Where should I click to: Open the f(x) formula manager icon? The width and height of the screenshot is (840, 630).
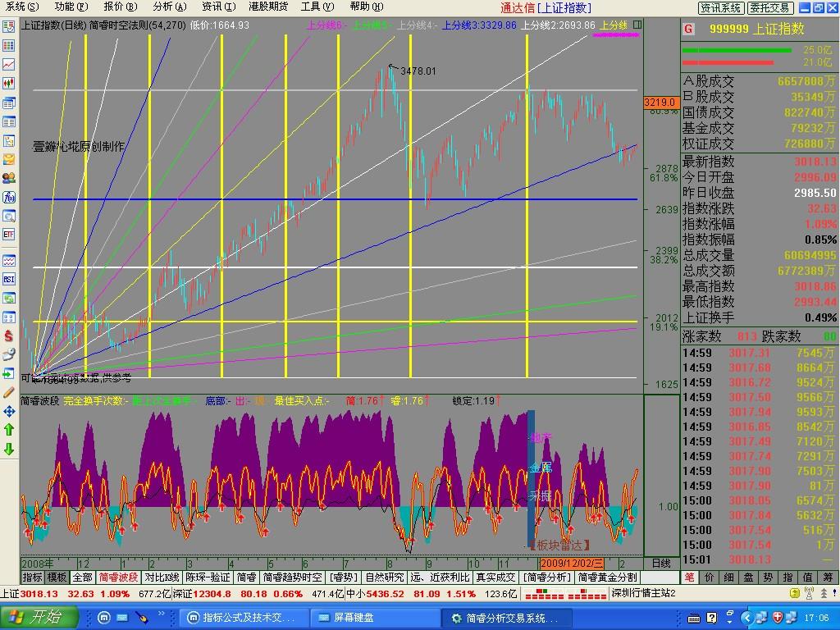coord(8,197)
